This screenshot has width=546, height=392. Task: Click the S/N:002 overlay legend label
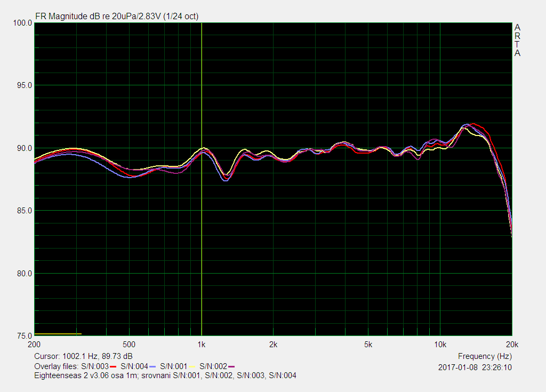tap(213, 366)
